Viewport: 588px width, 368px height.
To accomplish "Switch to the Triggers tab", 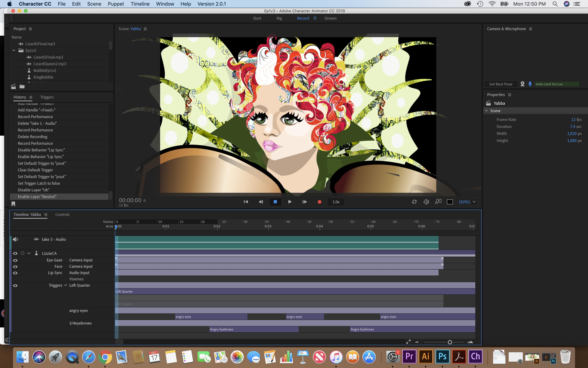I will click(47, 97).
